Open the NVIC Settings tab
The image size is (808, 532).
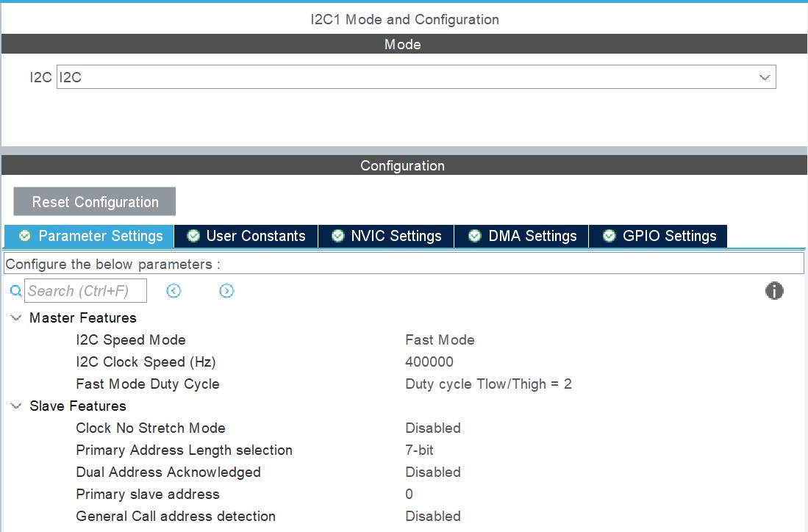(387, 236)
